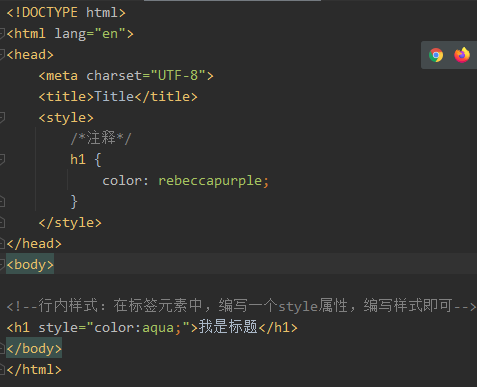Image resolution: width=477 pixels, height=387 pixels.
Task: Collapse the opening head tag fold marker
Action: (x=2, y=54)
